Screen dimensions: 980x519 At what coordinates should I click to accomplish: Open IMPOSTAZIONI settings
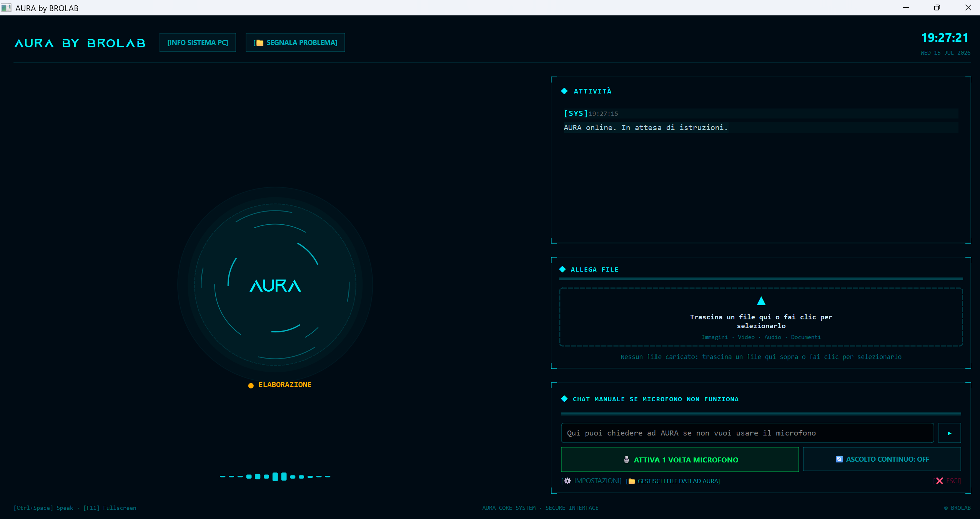click(592, 481)
